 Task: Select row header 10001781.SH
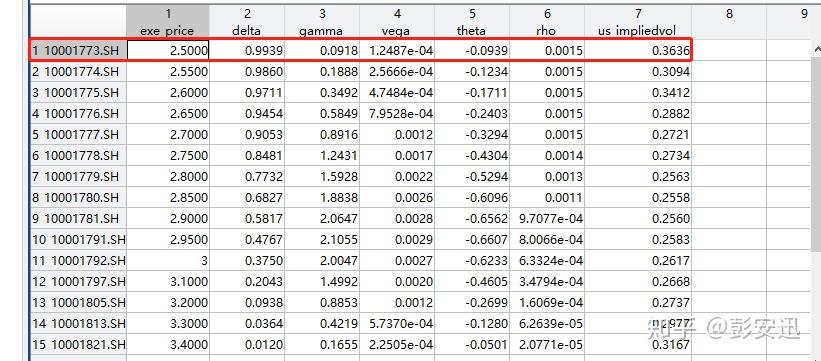click(x=78, y=218)
